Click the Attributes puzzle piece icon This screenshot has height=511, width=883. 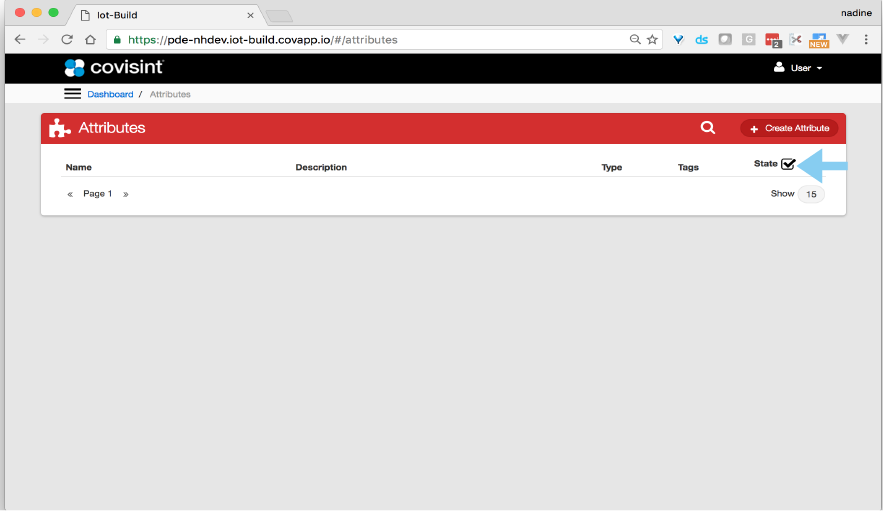(60, 128)
